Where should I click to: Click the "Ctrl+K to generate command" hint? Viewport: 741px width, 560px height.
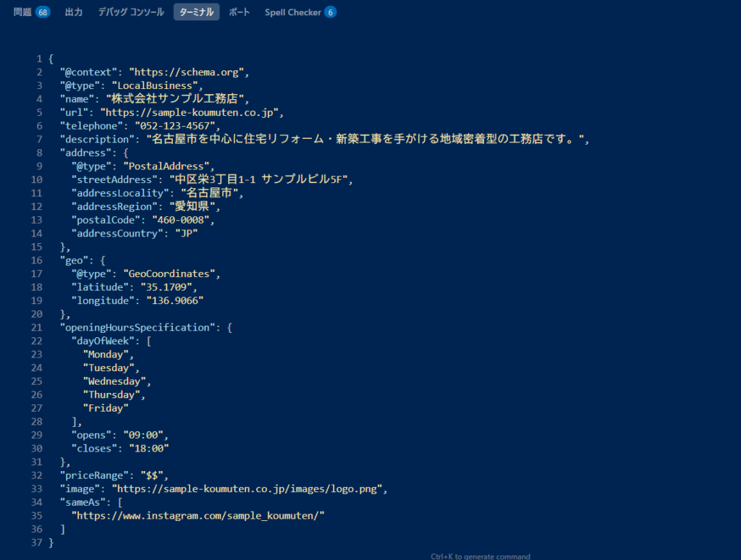tap(480, 556)
